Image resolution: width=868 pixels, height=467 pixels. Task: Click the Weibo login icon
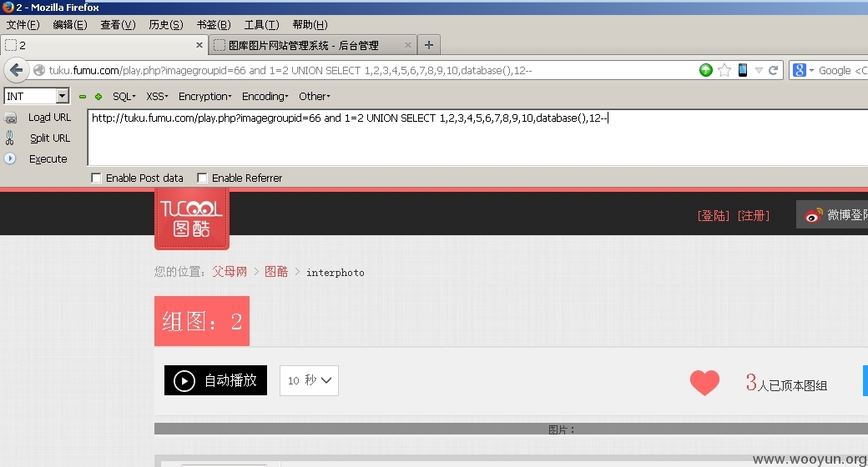click(x=813, y=215)
